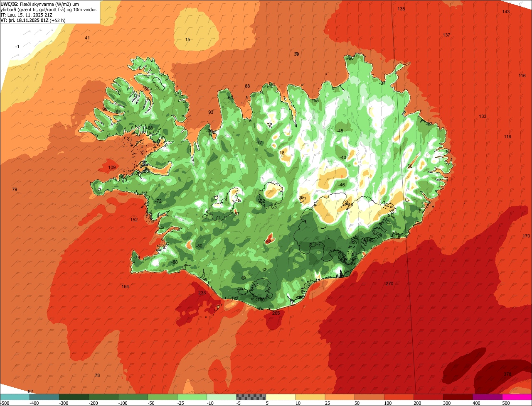This screenshot has height=406, width=532.
Task: Pick legend swatch between -200 and -100
Action: click(x=103, y=397)
